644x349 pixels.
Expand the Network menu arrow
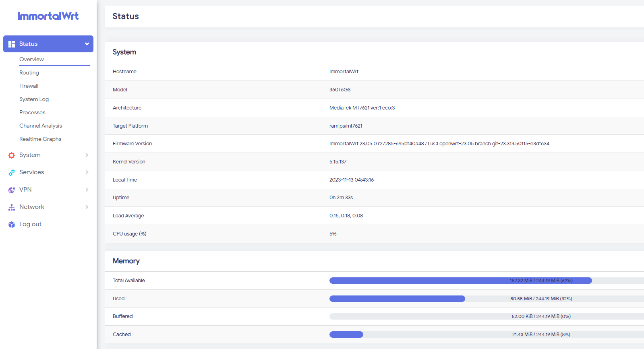coord(87,207)
